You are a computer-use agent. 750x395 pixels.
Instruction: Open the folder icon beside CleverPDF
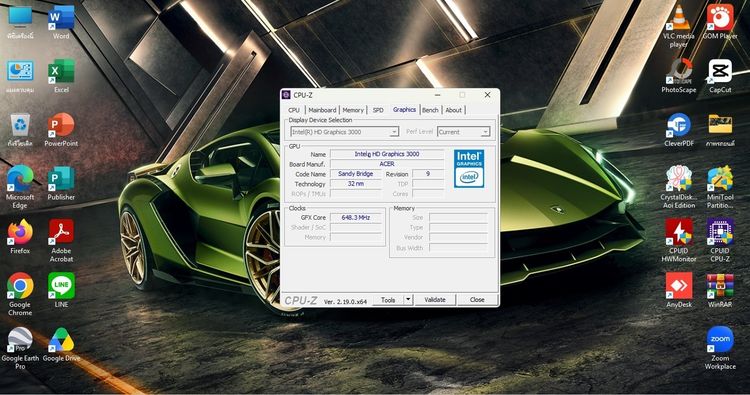(720, 129)
